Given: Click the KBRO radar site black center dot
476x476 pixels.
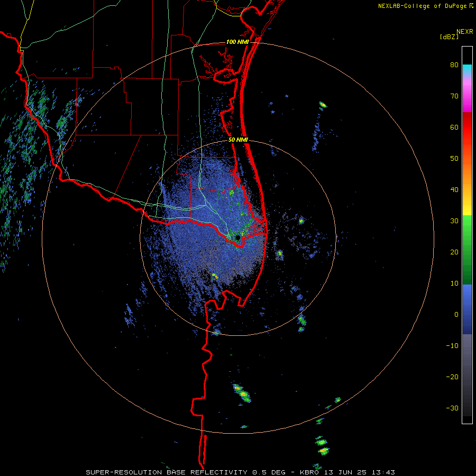Looking at the screenshot, I should click(x=237, y=238).
